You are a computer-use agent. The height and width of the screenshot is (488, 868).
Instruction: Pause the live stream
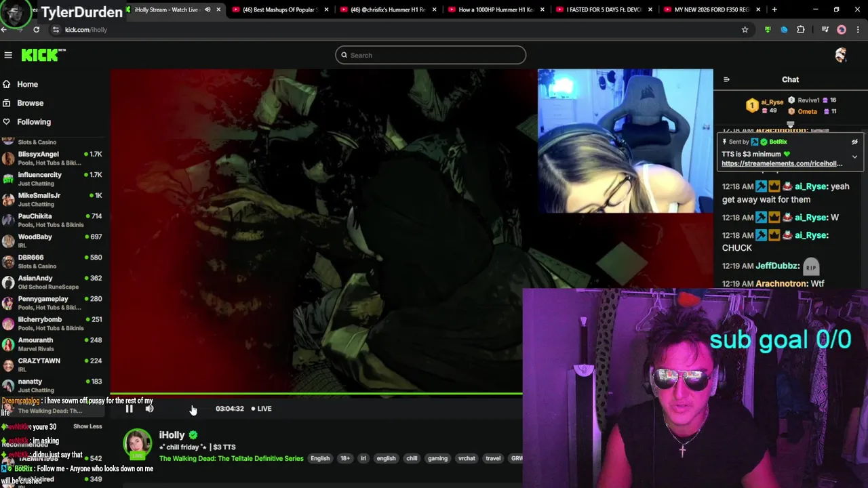click(x=129, y=409)
